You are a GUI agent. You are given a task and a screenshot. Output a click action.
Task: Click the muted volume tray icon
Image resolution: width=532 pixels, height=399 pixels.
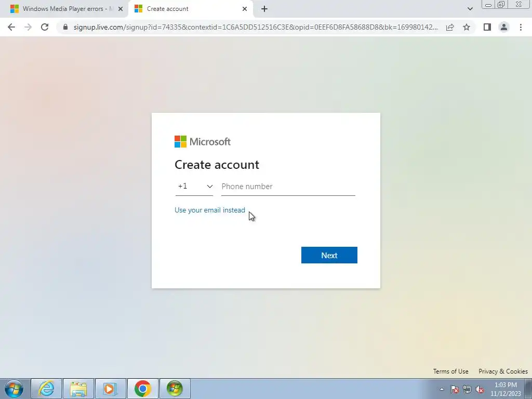pos(480,389)
